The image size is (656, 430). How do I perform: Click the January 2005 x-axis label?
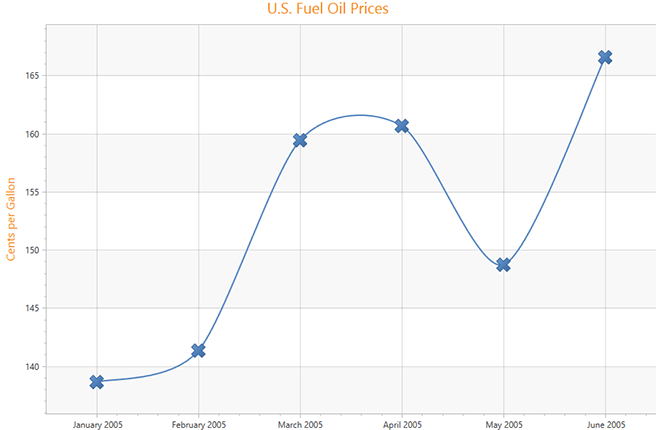pos(97,424)
